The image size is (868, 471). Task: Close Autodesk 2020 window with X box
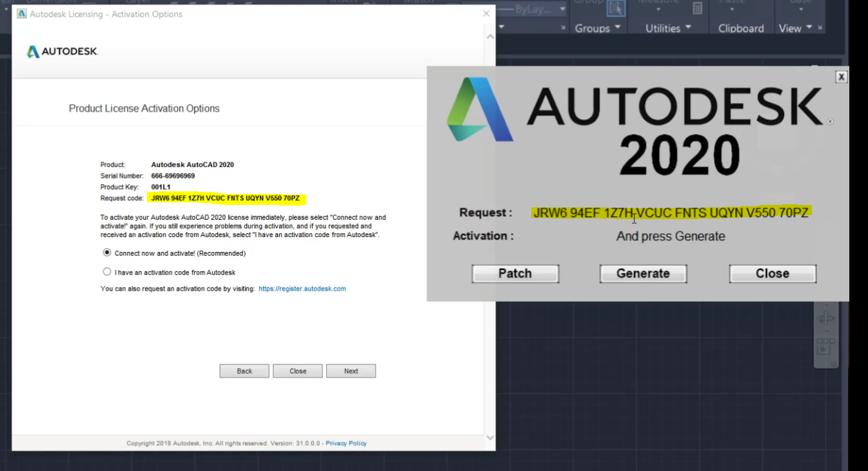[841, 77]
